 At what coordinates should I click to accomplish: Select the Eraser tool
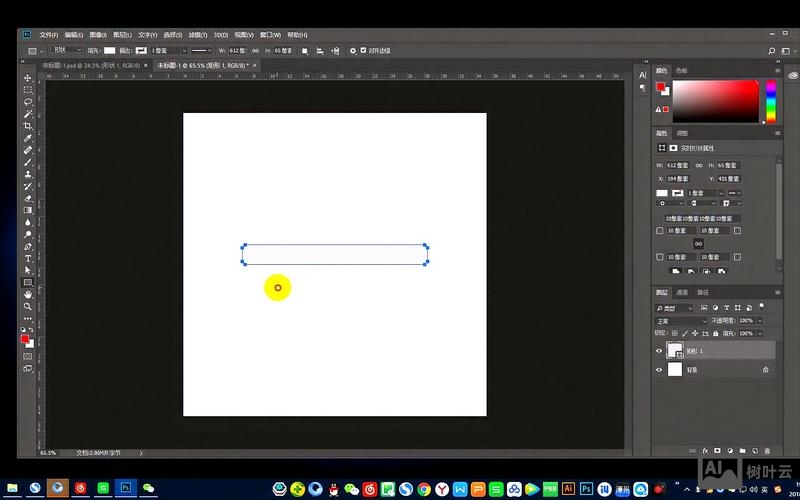point(28,198)
